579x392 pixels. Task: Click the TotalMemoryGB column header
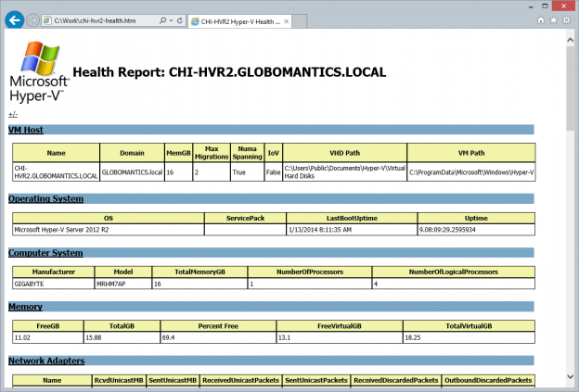199,272
